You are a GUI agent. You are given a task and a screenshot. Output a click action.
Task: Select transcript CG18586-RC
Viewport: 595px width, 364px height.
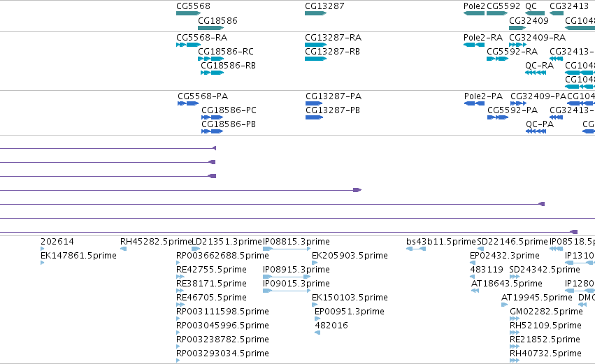226,52
